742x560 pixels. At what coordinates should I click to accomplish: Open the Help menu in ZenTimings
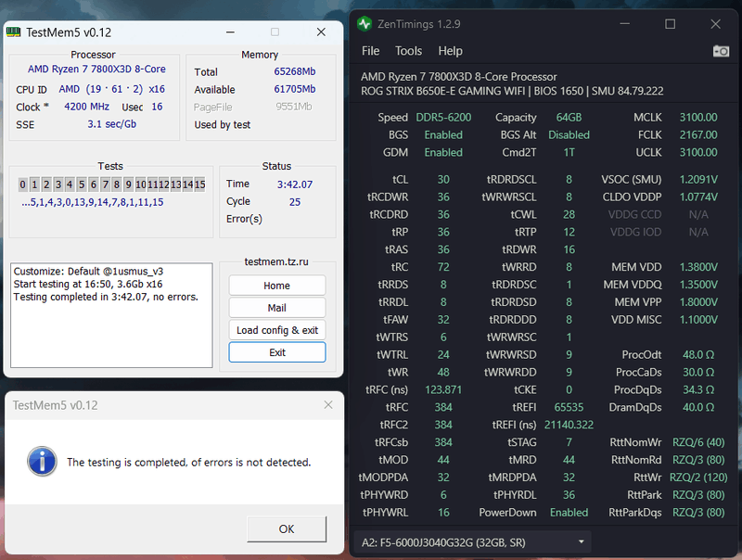coord(450,51)
